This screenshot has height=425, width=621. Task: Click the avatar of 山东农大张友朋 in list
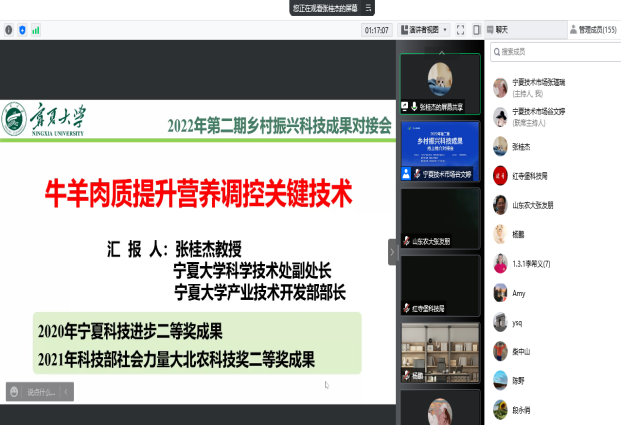(500, 205)
